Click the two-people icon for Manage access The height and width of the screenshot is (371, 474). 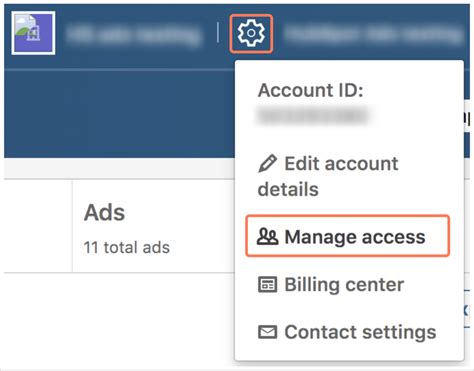(267, 237)
